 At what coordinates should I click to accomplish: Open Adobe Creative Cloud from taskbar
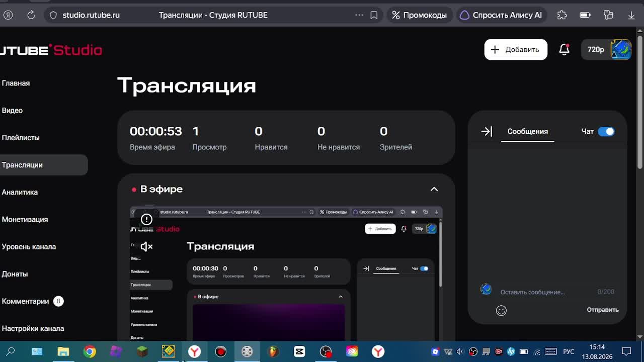click(352, 351)
